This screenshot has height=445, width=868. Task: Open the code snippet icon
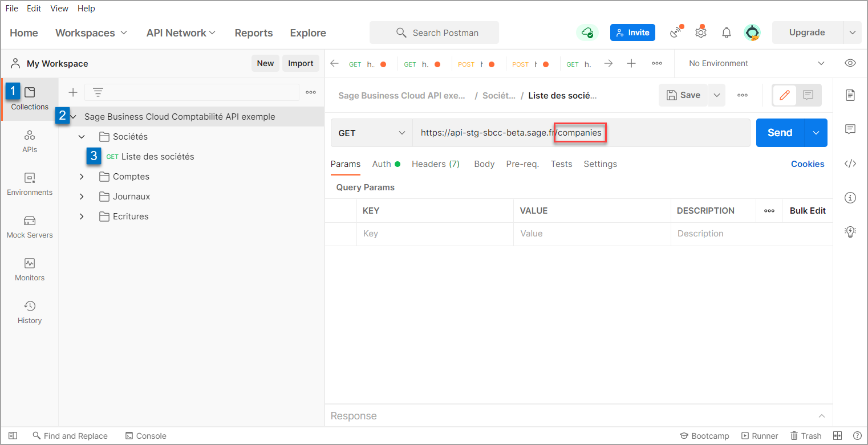(850, 164)
